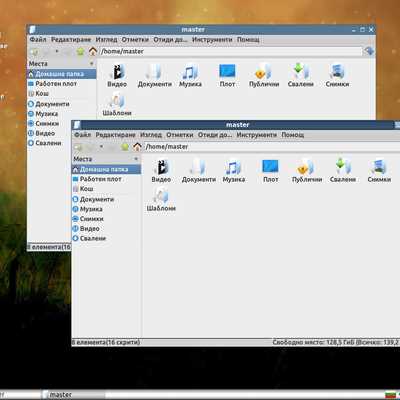Open the Свалени folder in the back window
The image size is (400, 400).
301,76
